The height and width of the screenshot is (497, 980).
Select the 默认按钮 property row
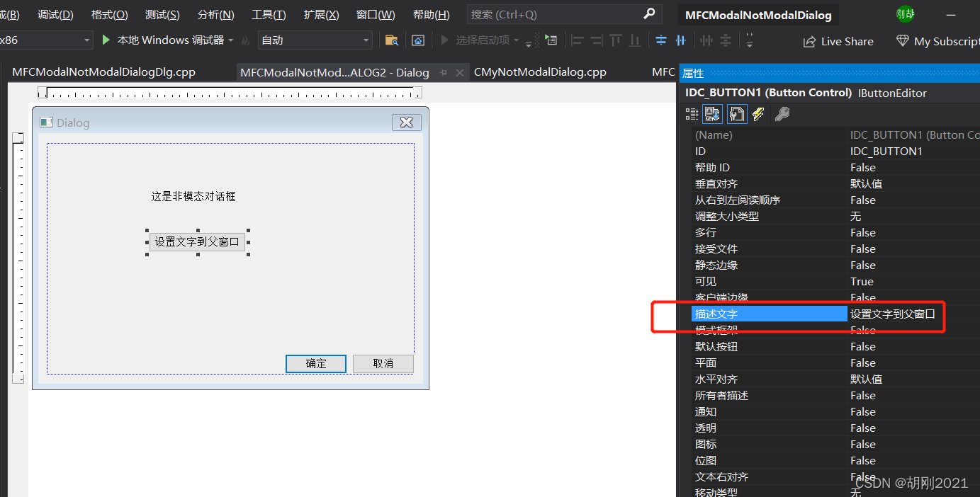coord(835,346)
